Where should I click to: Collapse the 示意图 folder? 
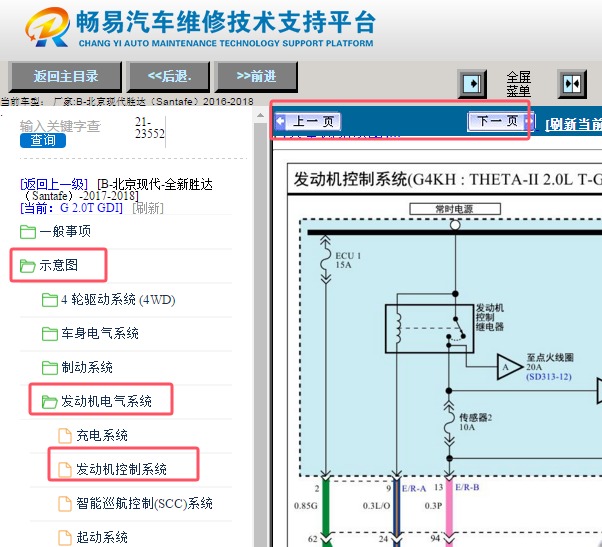click(x=58, y=265)
